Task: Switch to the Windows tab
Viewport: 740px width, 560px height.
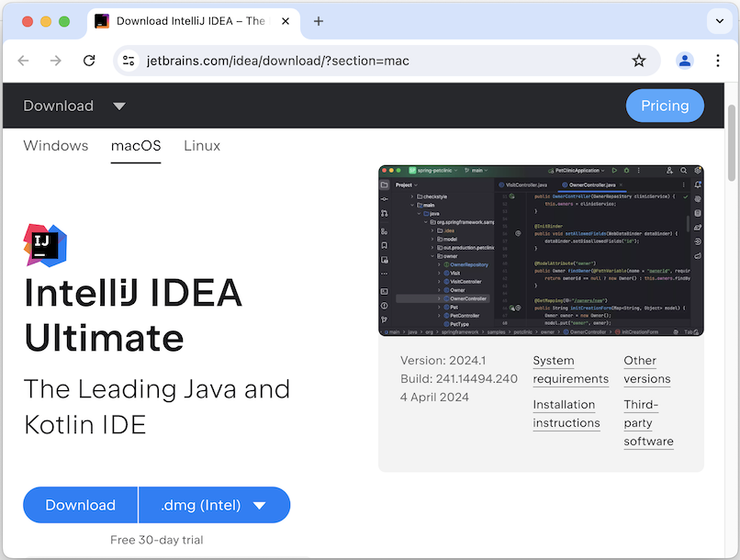Action: pyautogui.click(x=56, y=146)
